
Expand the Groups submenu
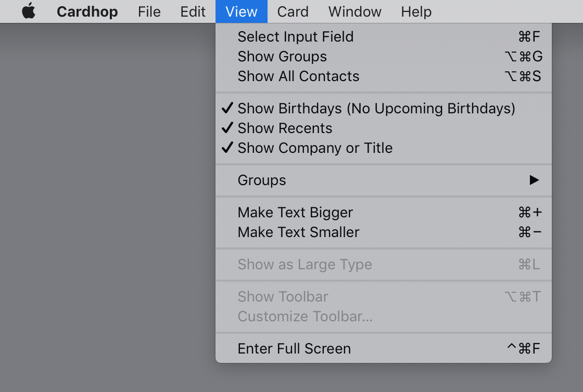click(383, 180)
